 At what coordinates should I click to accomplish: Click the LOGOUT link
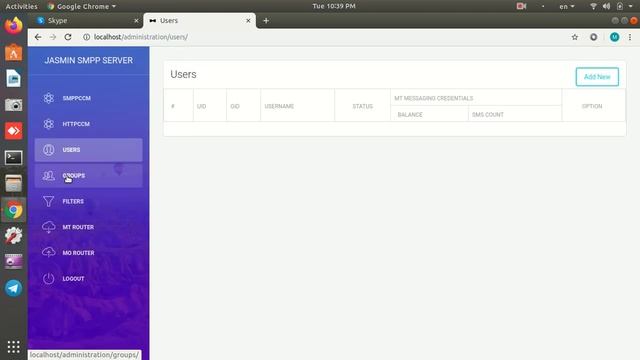pos(73,278)
